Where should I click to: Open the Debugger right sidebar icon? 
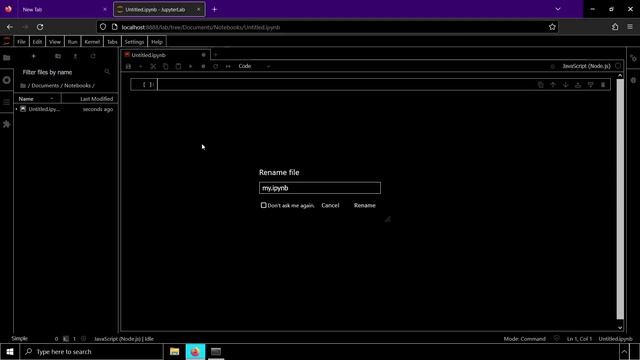coord(633,80)
